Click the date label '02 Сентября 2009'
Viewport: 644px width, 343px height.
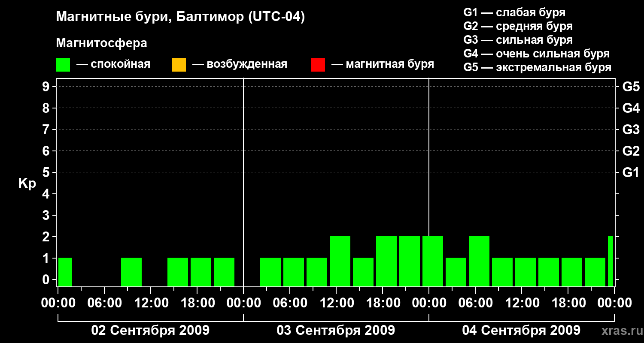150,331
